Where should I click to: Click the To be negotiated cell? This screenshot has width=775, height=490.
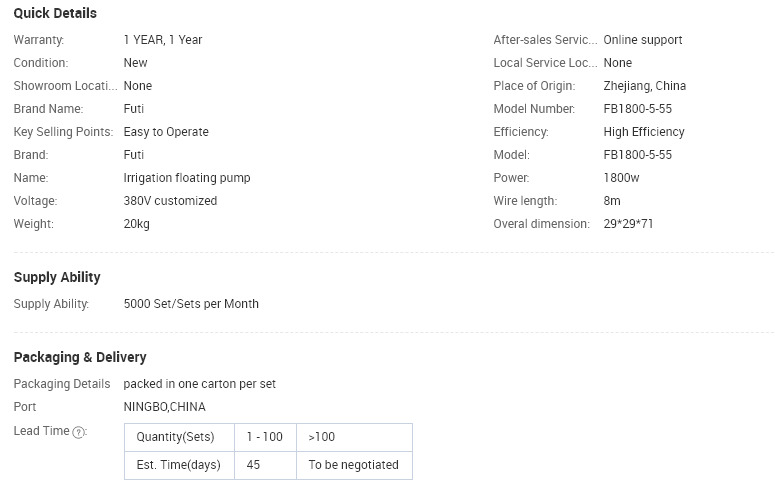point(354,465)
